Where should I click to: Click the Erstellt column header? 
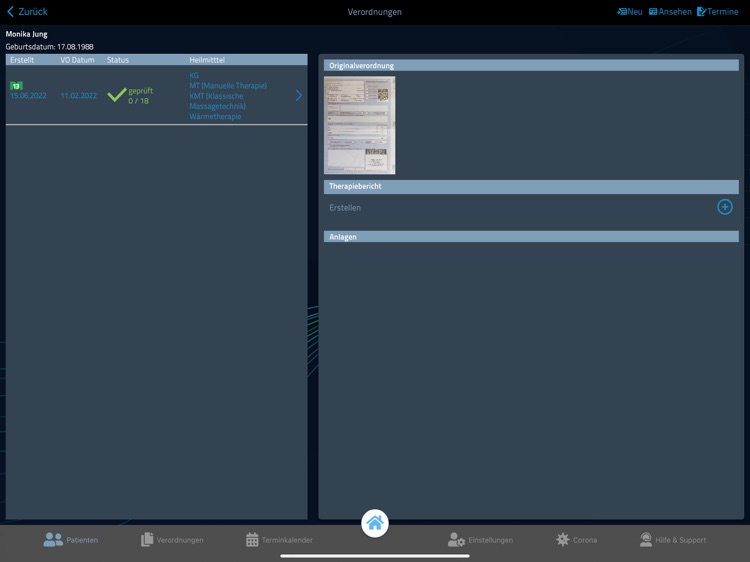pyautogui.click(x=22, y=60)
